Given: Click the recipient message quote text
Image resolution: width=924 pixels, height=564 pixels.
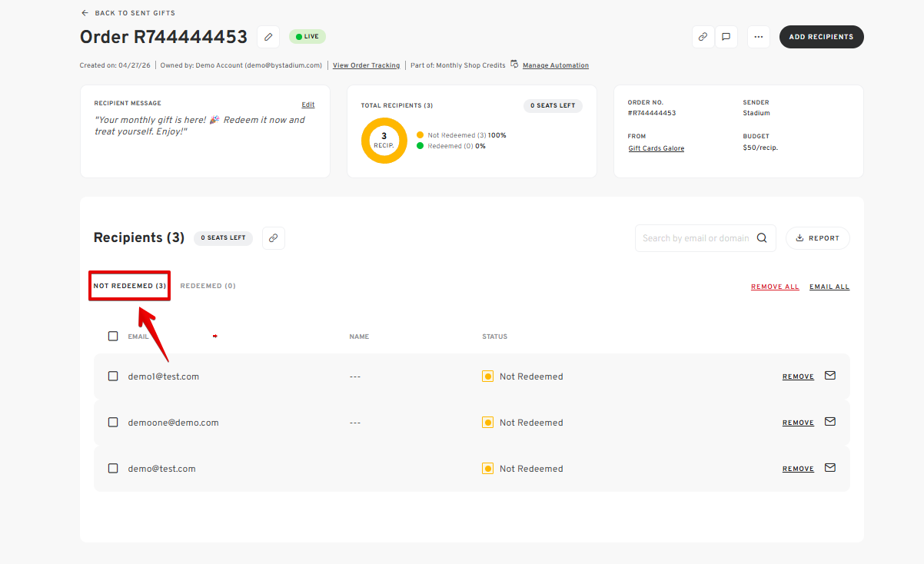Looking at the screenshot, I should click(200, 126).
